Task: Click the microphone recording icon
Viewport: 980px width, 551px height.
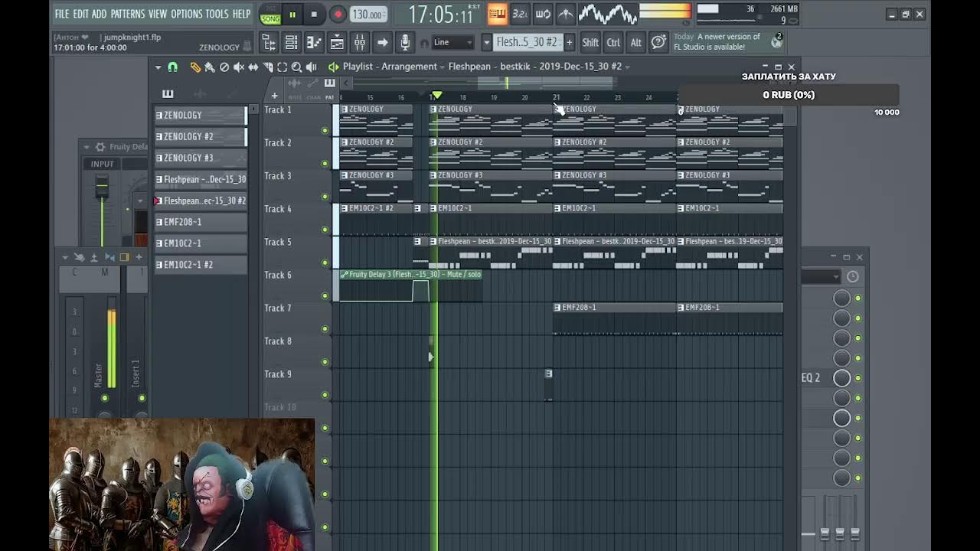Action: tap(405, 43)
